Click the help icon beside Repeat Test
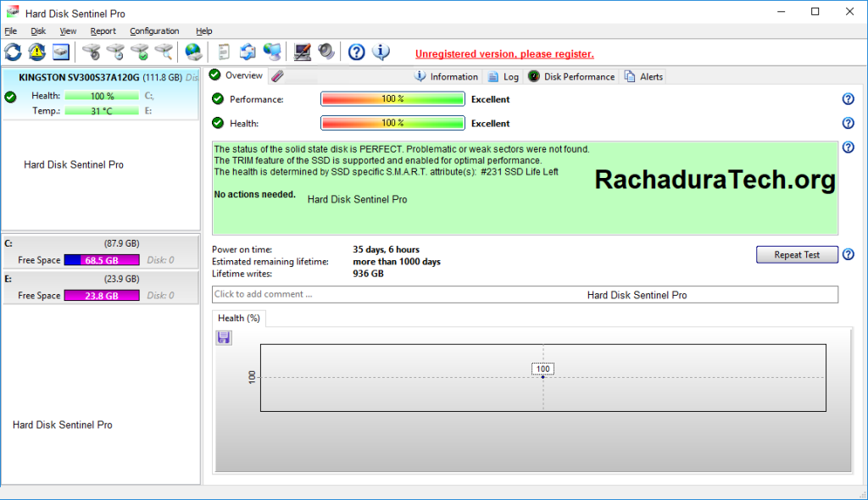Image resolution: width=868 pixels, height=500 pixels. [848, 255]
